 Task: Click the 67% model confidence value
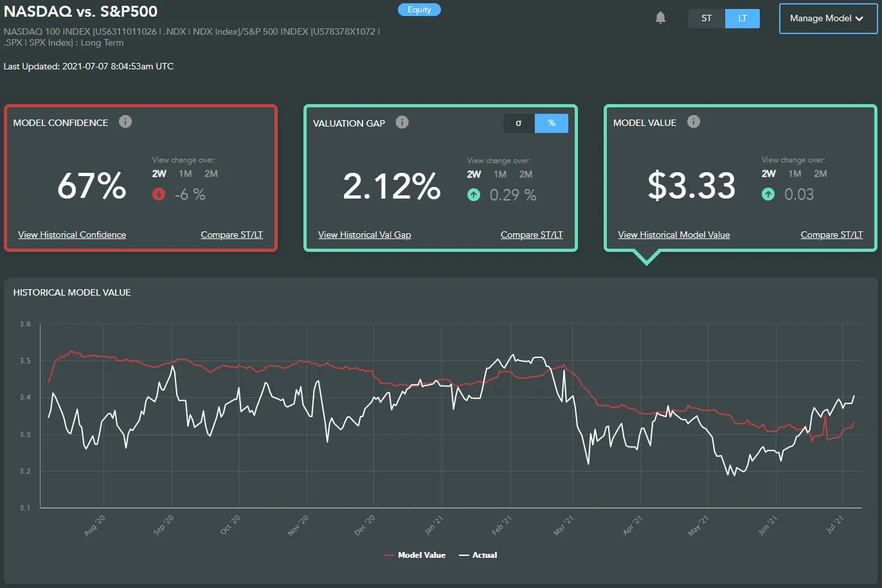pos(91,186)
